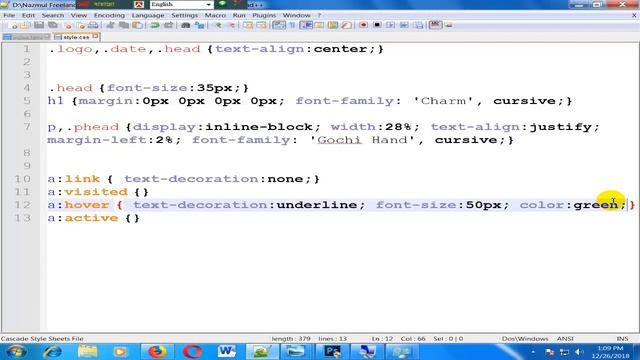
Task: Click the volume speaker tray icon
Action: (578, 352)
